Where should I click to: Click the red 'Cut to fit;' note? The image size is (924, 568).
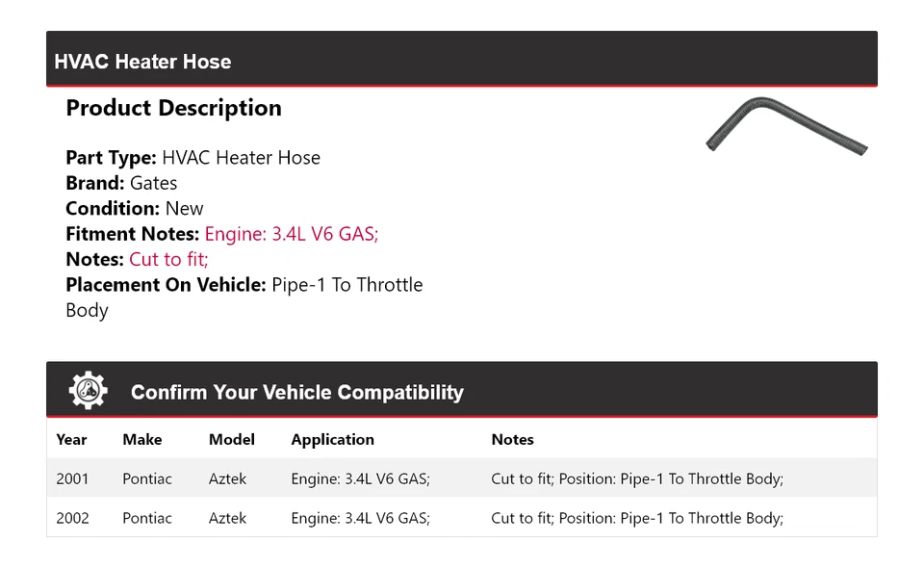point(168,259)
